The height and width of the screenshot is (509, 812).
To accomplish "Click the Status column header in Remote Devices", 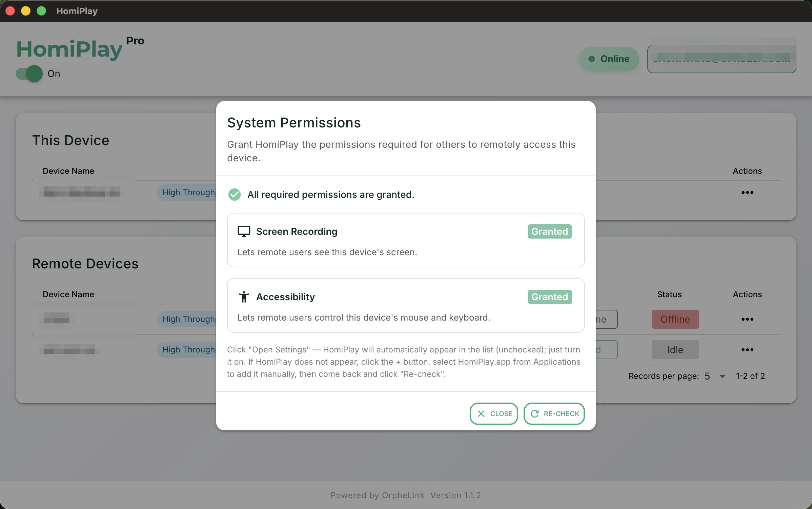I will point(669,294).
